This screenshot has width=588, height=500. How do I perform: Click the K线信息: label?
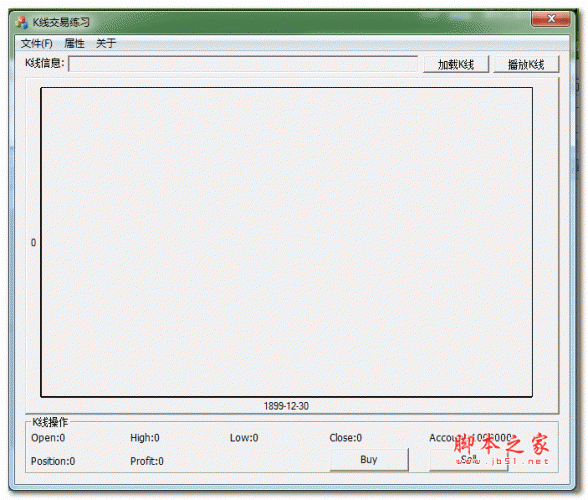(45, 63)
